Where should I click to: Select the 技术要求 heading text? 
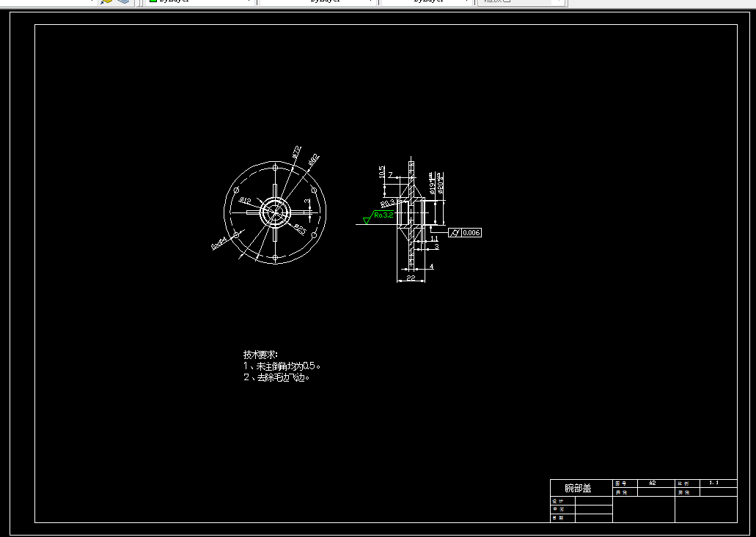click(260, 355)
